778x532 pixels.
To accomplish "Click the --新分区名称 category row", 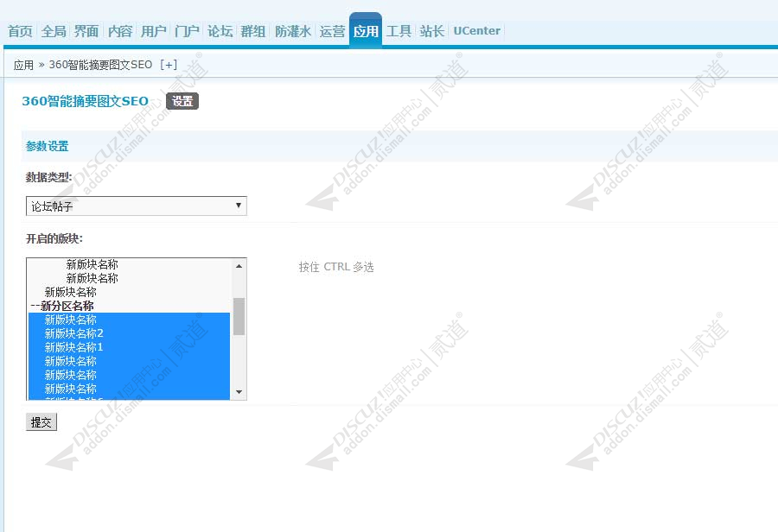I will pyautogui.click(x=129, y=306).
